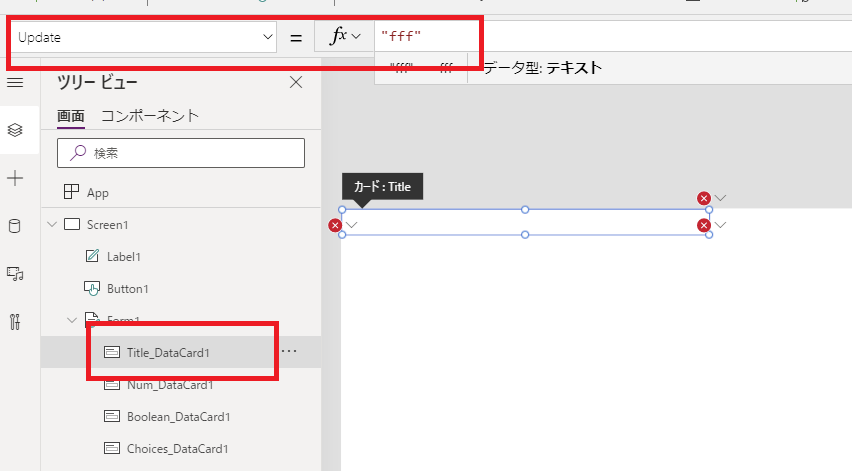852x471 pixels.
Task: Select Title_DataCard1 in the tree
Action: [168, 353]
